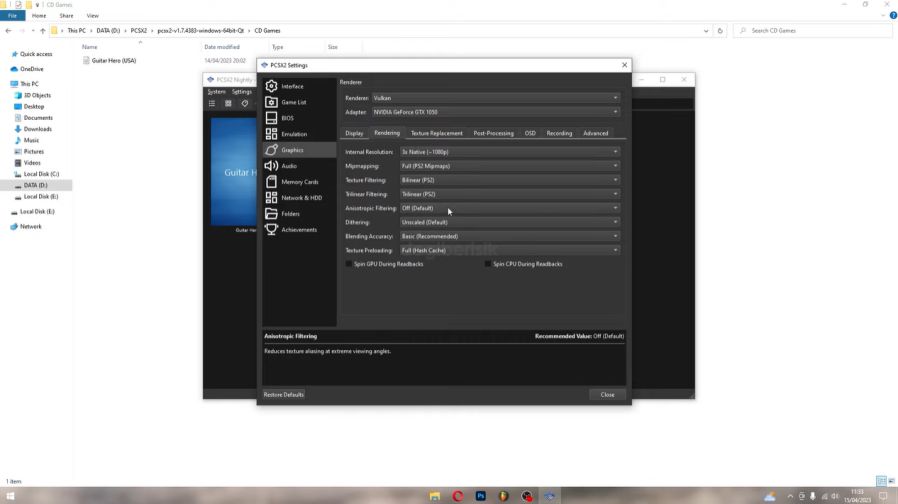898x504 pixels.
Task: Open the System menu in PCSX2 window
Action: coord(216,92)
